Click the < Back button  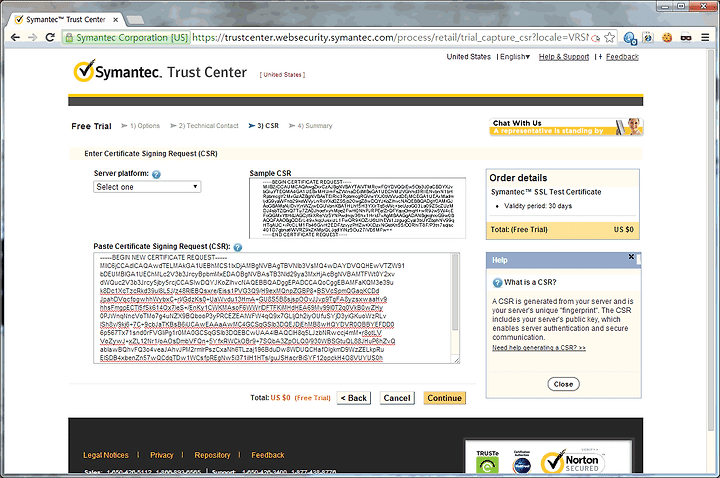click(x=354, y=398)
